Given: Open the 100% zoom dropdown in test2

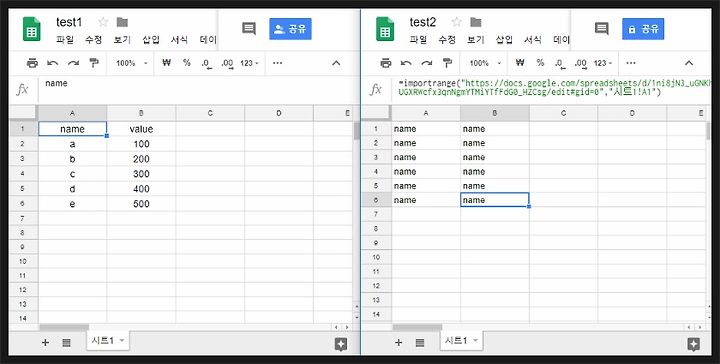Looking at the screenshot, I should tap(485, 63).
